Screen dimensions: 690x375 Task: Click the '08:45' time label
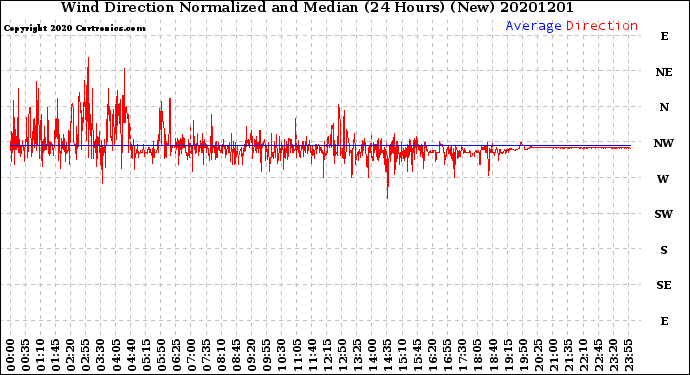[237, 355]
